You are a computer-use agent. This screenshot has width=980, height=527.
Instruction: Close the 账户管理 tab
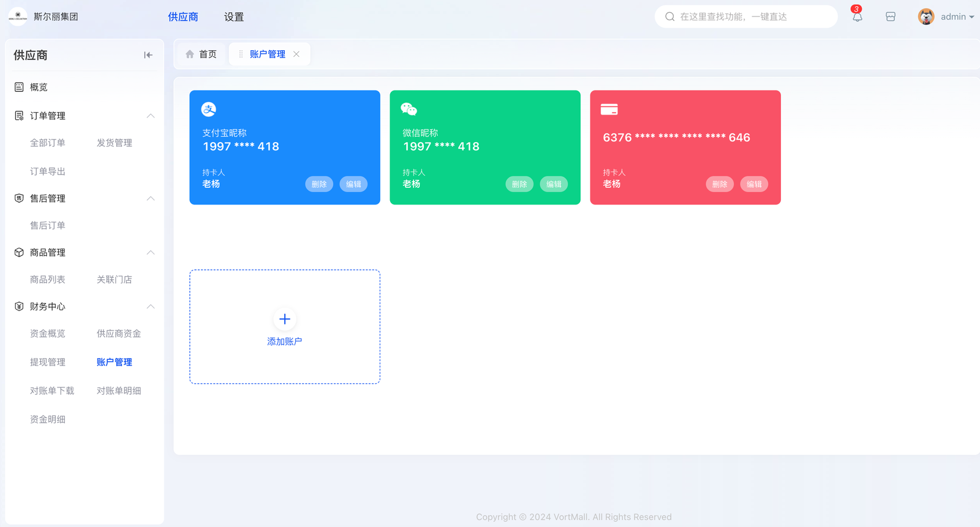click(x=296, y=54)
